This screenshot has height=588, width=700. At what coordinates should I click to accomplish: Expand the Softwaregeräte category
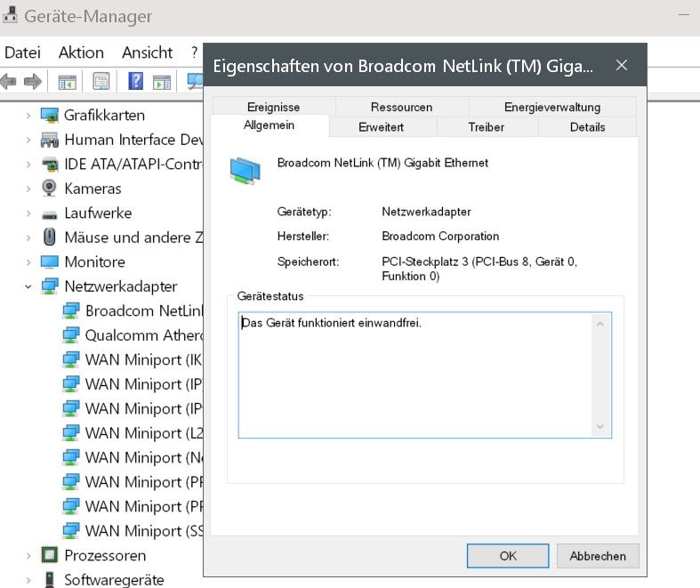[x=28, y=580]
